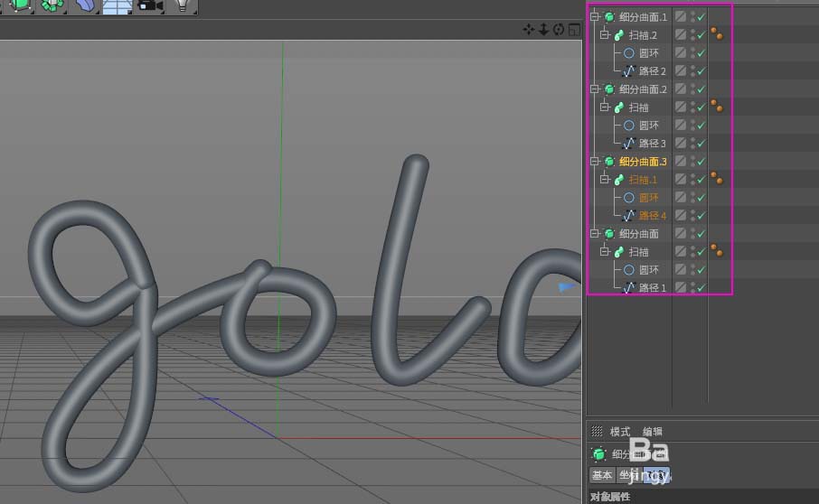This screenshot has height=504, width=819.
Task: Select the 路径 1 object
Action: (652, 288)
